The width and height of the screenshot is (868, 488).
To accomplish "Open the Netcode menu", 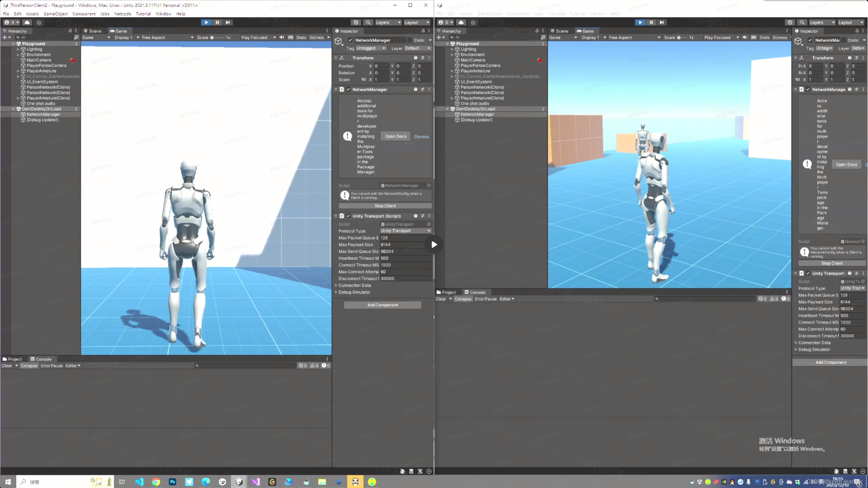I will click(x=122, y=14).
